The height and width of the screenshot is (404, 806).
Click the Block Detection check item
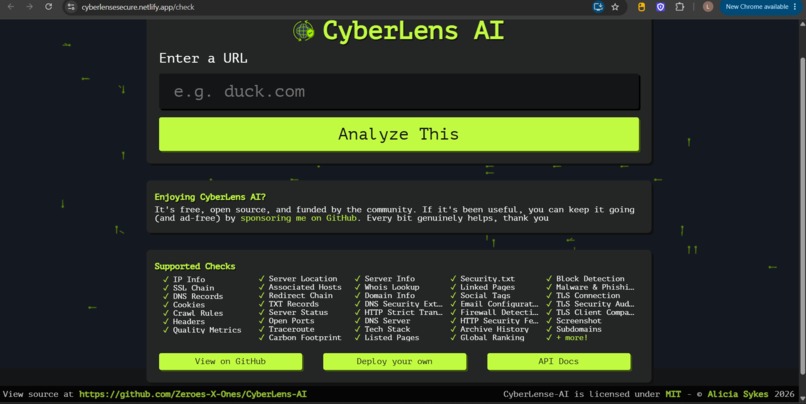[590, 279]
